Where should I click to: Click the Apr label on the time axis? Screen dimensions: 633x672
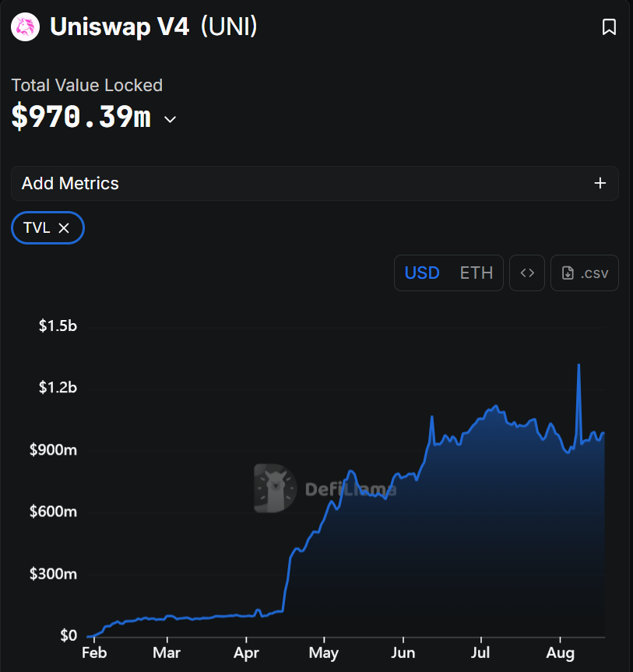coord(247,653)
